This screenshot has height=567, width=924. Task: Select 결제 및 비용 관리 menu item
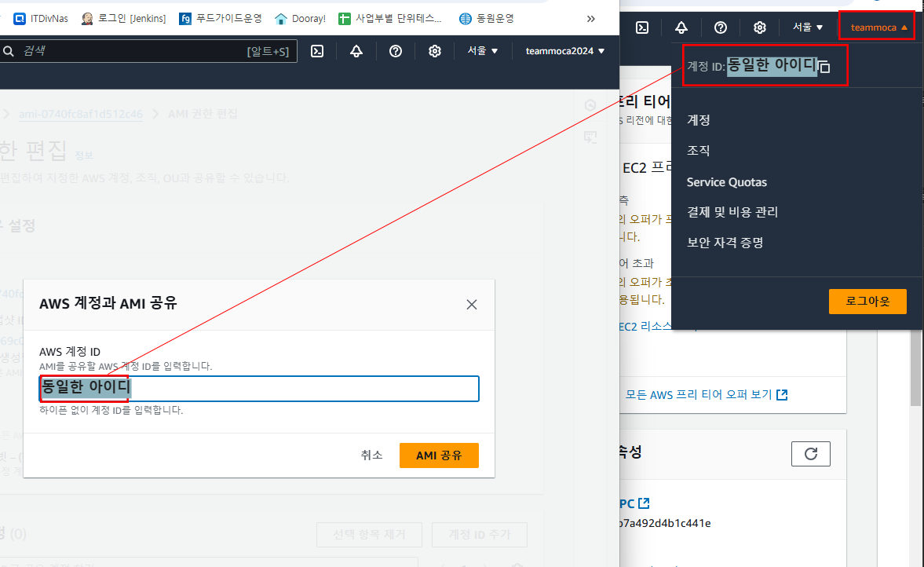[x=732, y=211]
